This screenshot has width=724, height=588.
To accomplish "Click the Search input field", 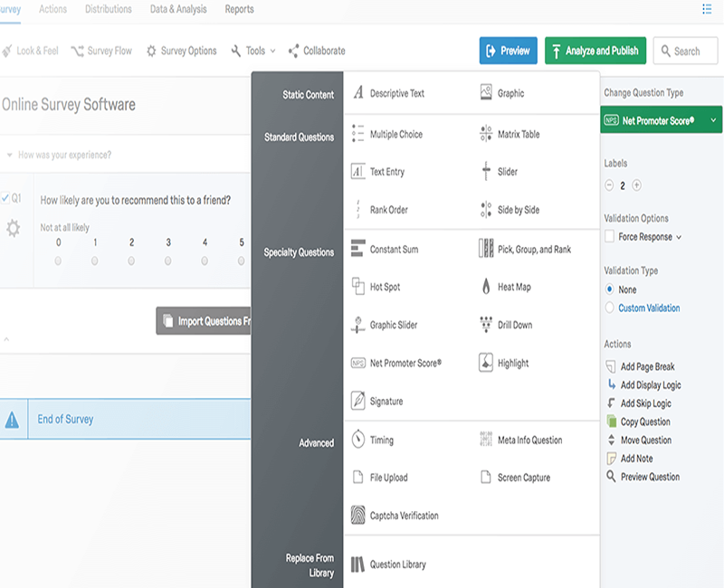I will (686, 51).
